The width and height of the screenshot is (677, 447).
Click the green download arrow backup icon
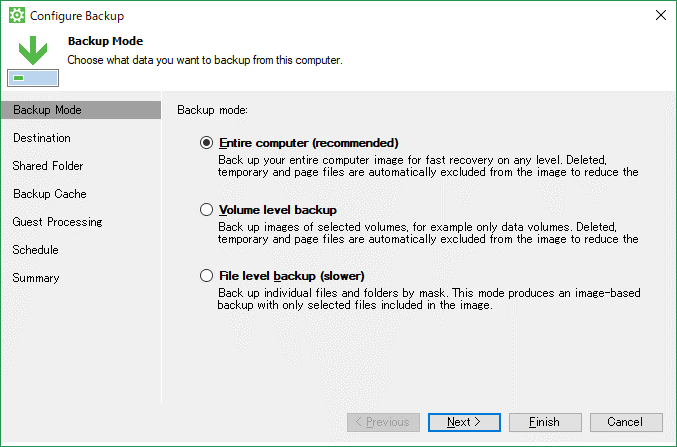click(33, 61)
